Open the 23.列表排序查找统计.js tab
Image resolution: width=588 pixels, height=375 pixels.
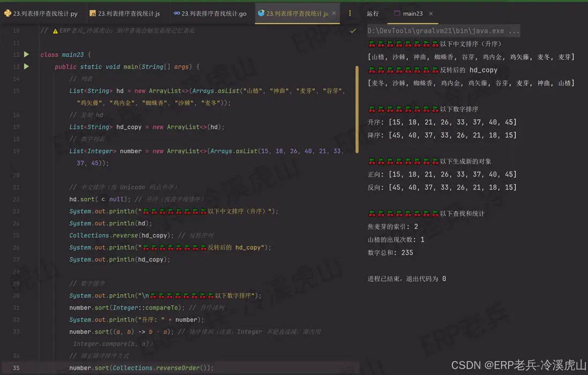point(125,13)
